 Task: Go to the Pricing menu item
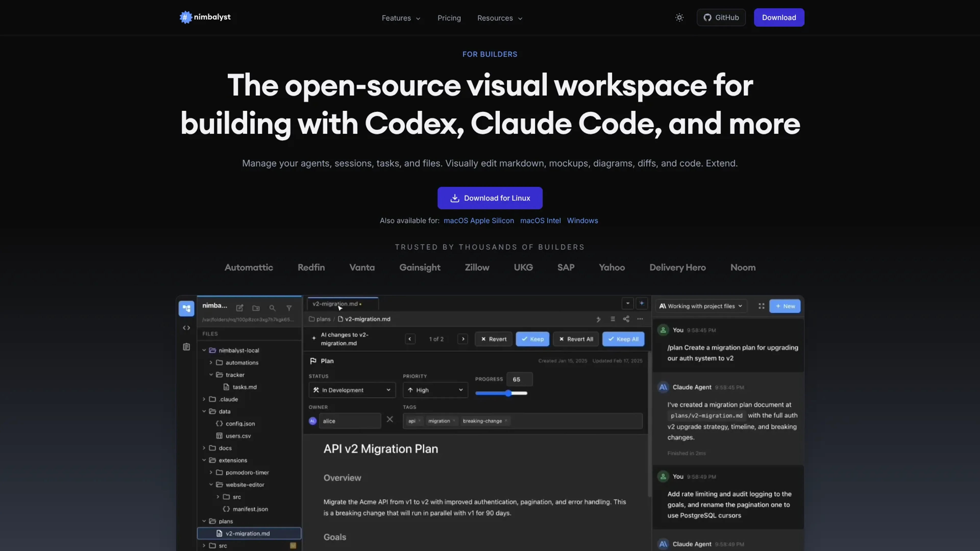449,18
